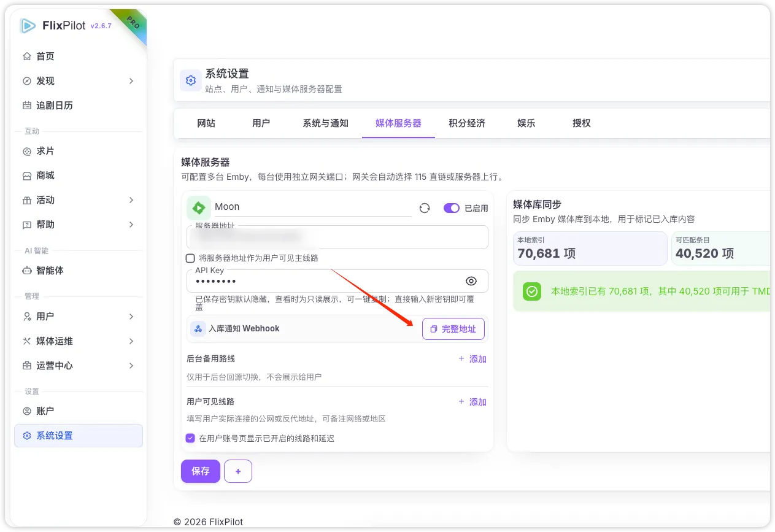Expand the 媒体运维 sidebar submenu
This screenshot has height=532, width=775.
coord(131,341)
